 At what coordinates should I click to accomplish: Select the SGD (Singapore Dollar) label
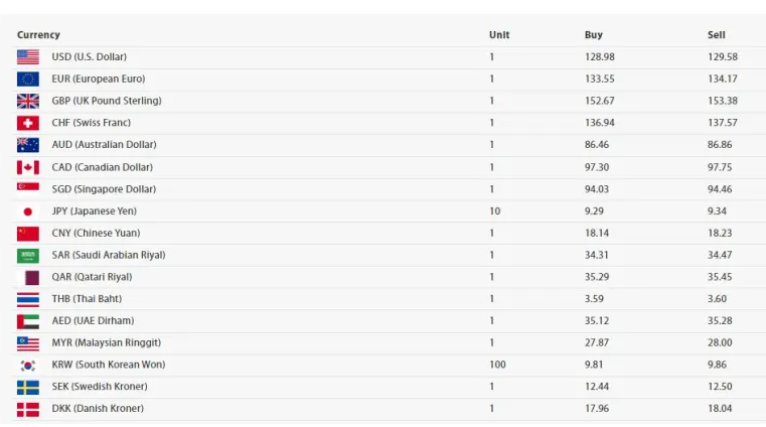pos(104,189)
